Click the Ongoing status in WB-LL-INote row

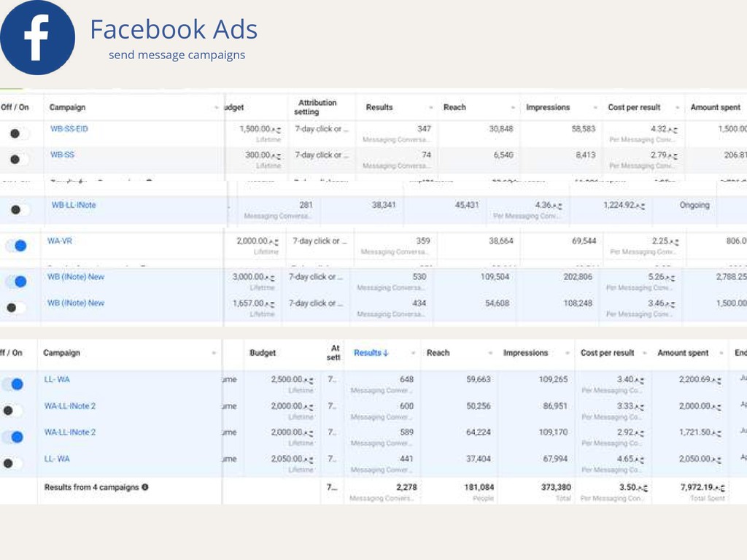(694, 205)
